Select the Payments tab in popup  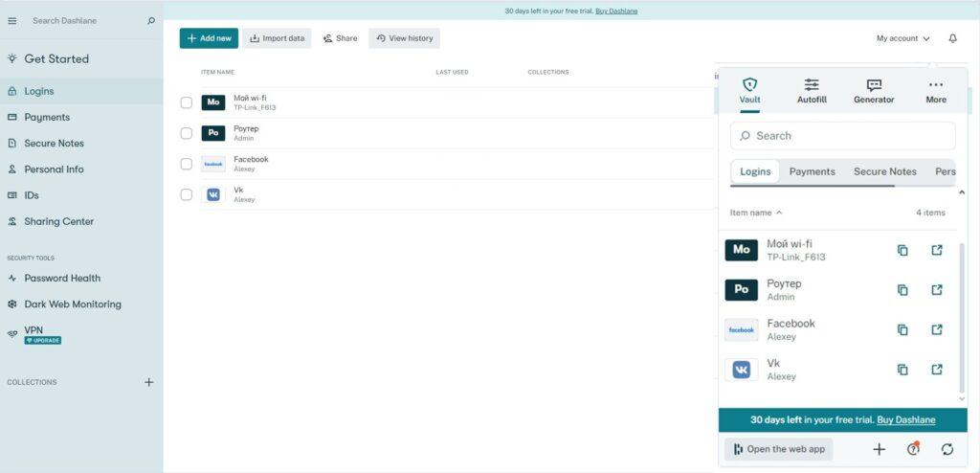coord(812,171)
